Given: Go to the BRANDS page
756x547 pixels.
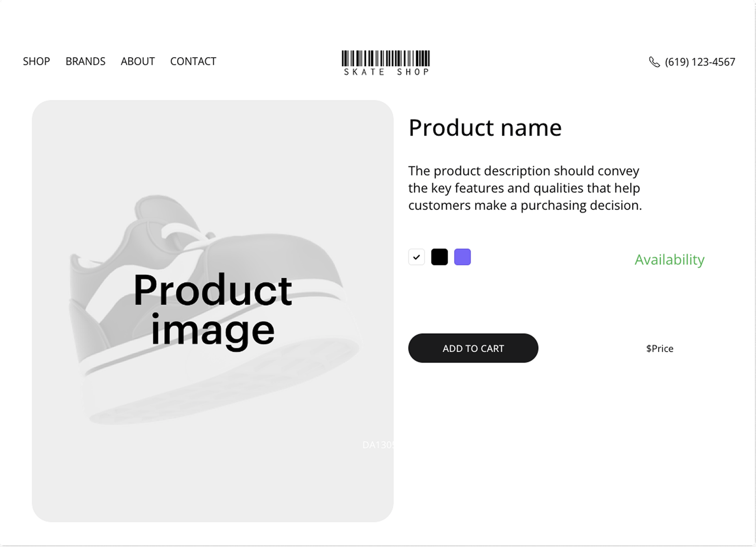Looking at the screenshot, I should pyautogui.click(x=85, y=61).
